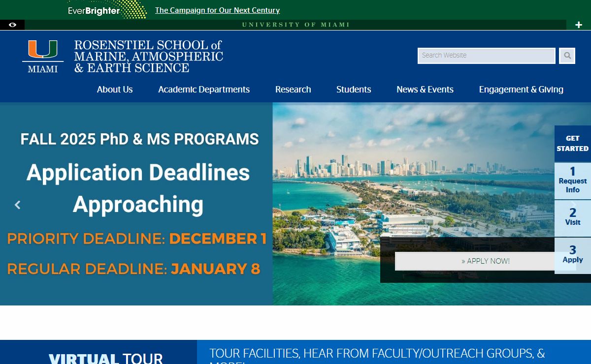Viewport: 591px width, 364px height.
Task: Open the Academic Departments menu
Action: point(204,90)
